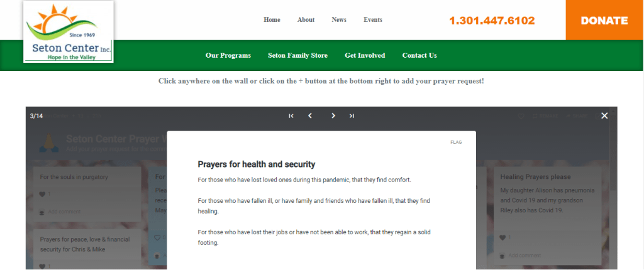Go to the News page
The height and width of the screenshot is (270, 644).
coord(339,20)
